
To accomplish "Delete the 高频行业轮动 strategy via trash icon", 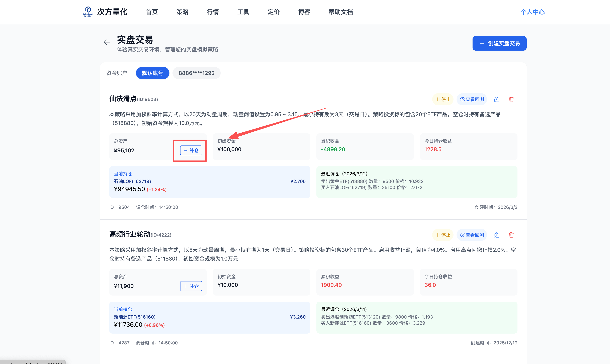I will (511, 235).
